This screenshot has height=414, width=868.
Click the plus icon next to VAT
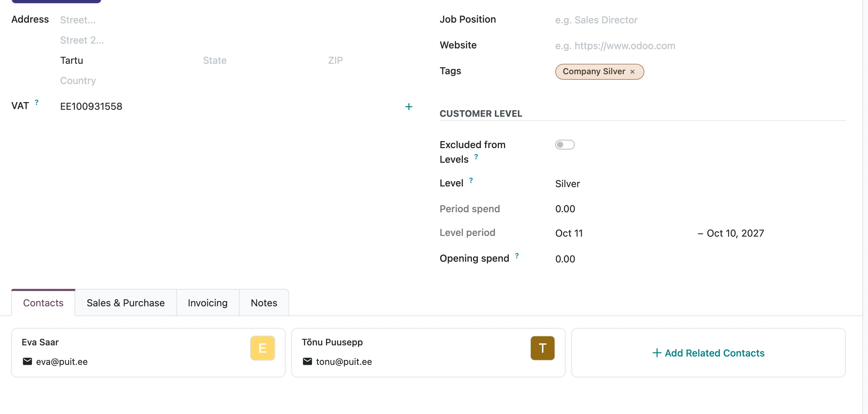click(x=409, y=107)
